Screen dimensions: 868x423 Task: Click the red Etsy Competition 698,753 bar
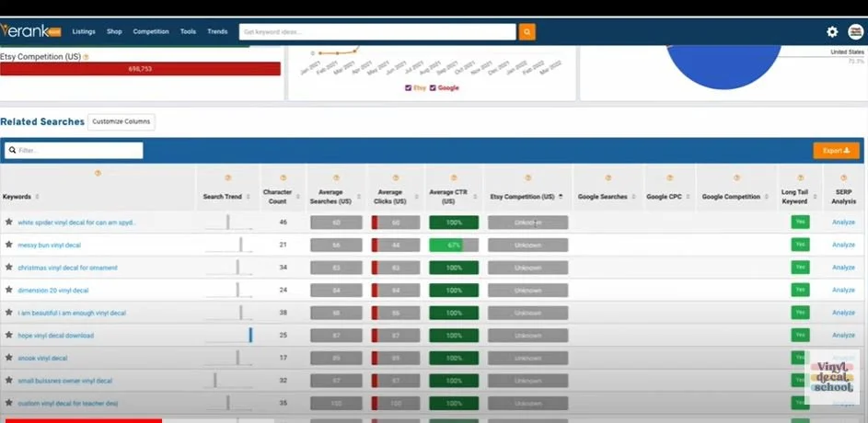[x=140, y=69]
